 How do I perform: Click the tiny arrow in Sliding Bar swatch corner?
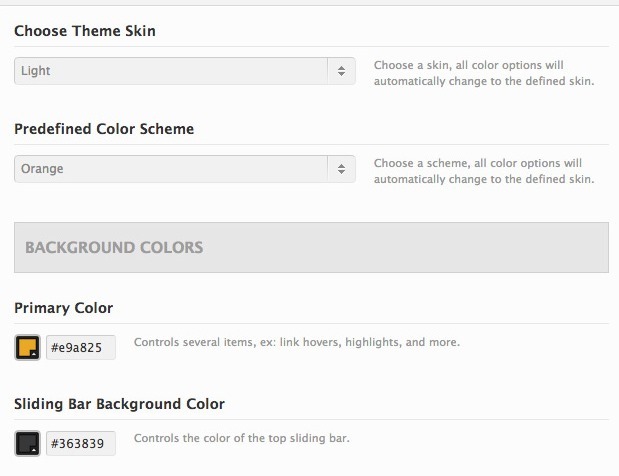pyautogui.click(x=34, y=450)
